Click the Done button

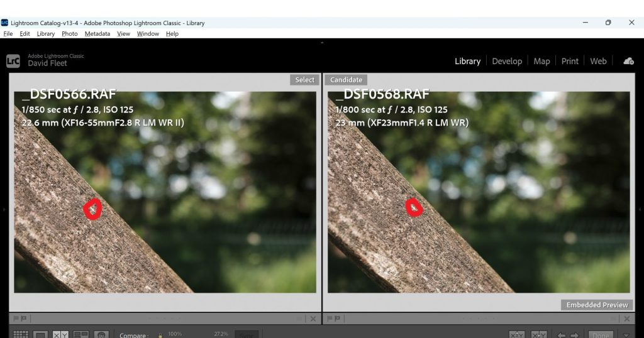tap(601, 335)
